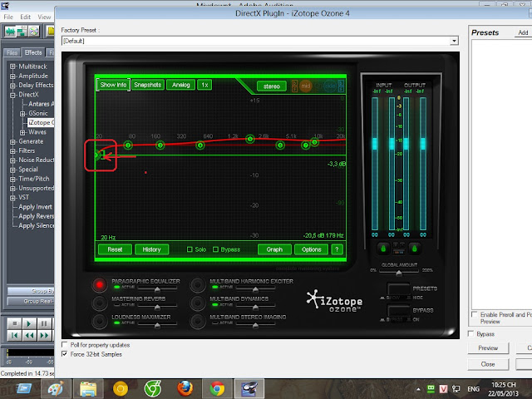Open the Options button
Image resolution: width=532 pixels, height=399 pixels.
click(311, 249)
